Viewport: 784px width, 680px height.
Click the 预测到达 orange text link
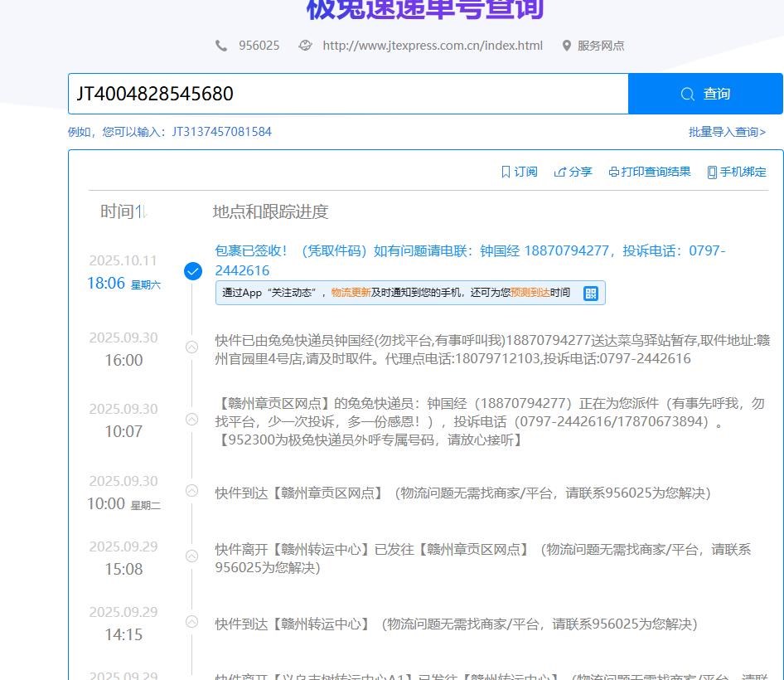(x=530, y=293)
